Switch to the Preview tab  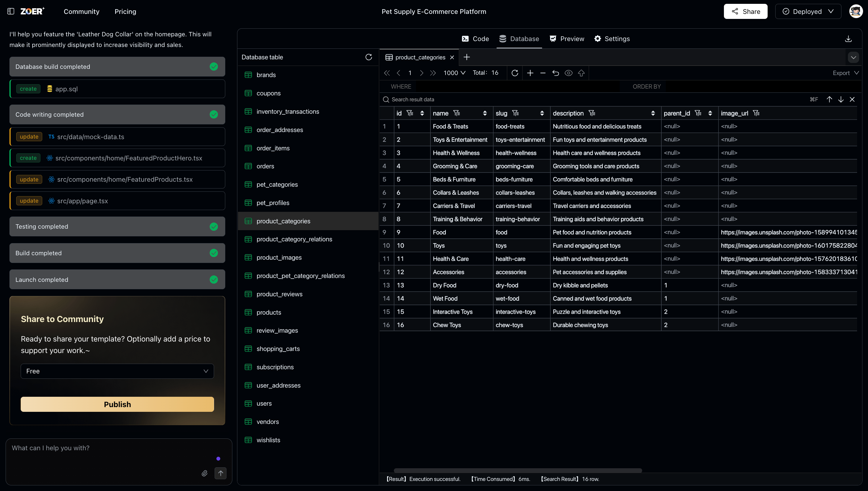(567, 38)
